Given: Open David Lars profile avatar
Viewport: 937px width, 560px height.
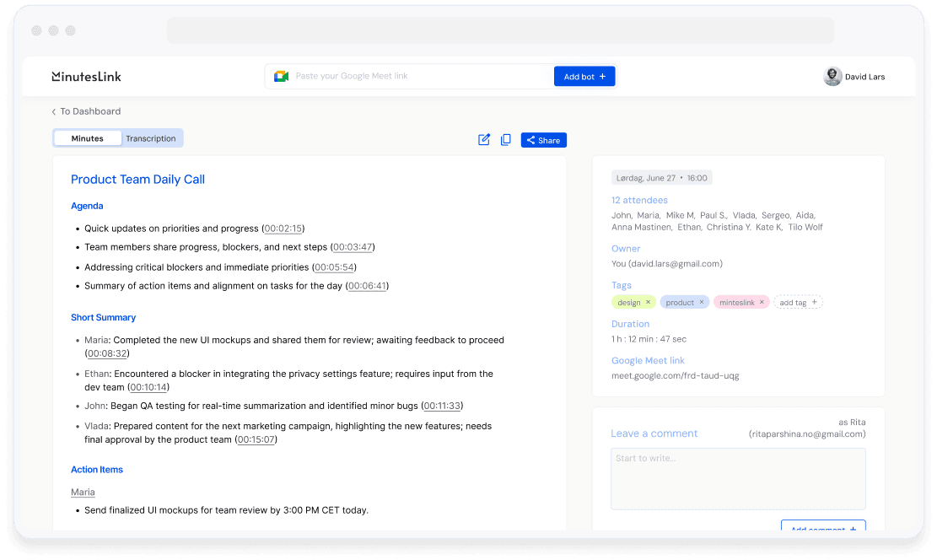Looking at the screenshot, I should pyautogui.click(x=832, y=77).
